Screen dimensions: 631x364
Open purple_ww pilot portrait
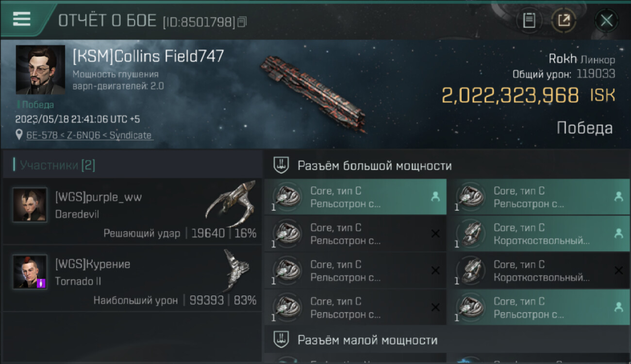tap(30, 205)
